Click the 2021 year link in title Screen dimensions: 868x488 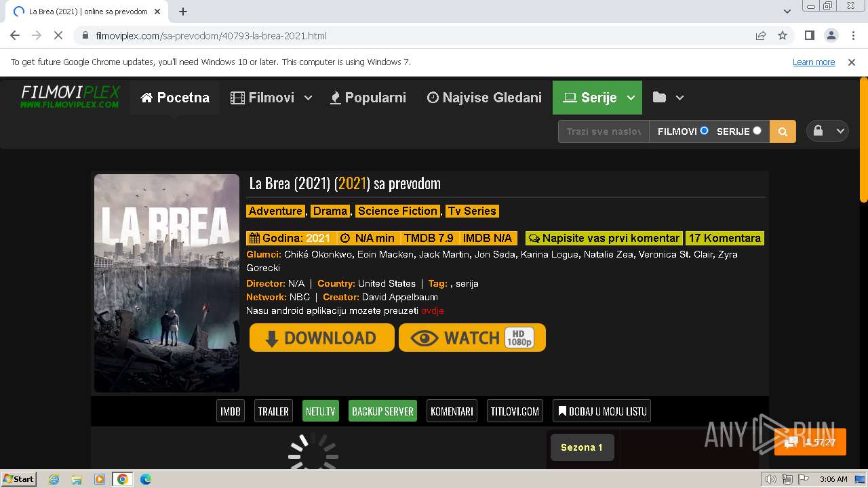tap(353, 183)
